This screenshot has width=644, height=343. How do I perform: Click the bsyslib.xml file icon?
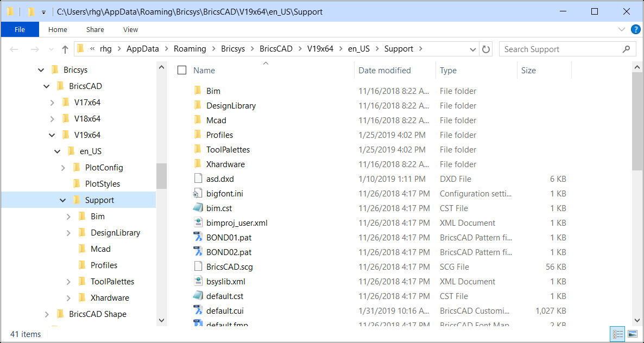tap(198, 282)
